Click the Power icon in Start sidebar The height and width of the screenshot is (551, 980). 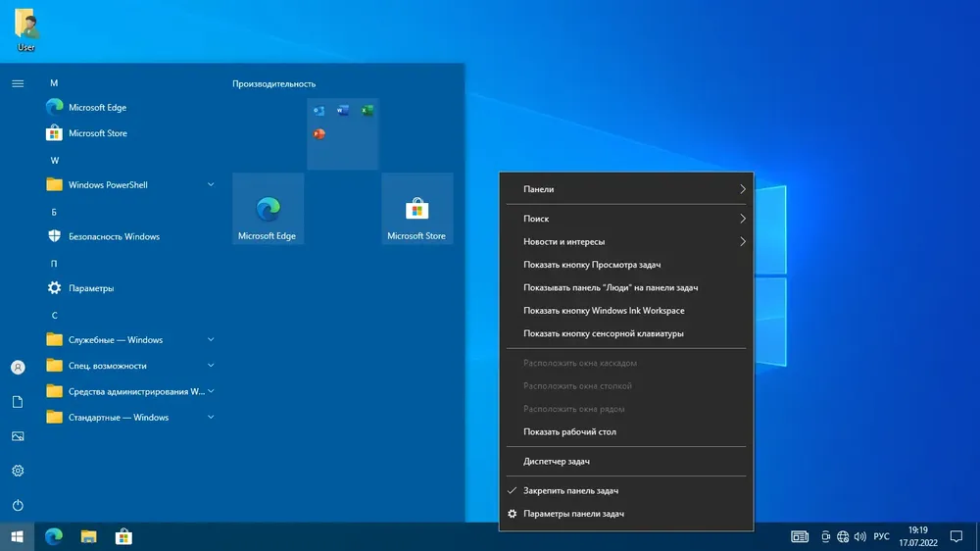18,505
